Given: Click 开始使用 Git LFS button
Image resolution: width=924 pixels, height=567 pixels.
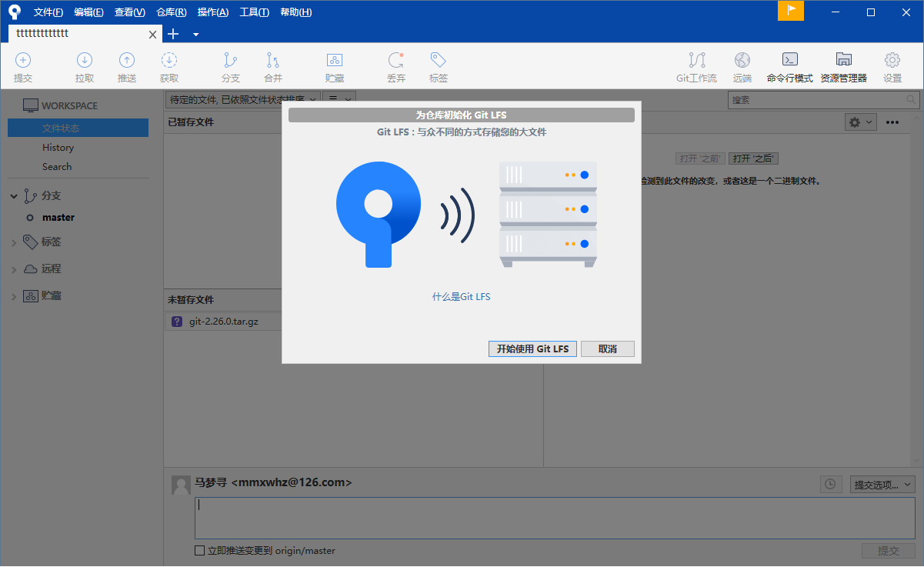Looking at the screenshot, I should pos(532,349).
